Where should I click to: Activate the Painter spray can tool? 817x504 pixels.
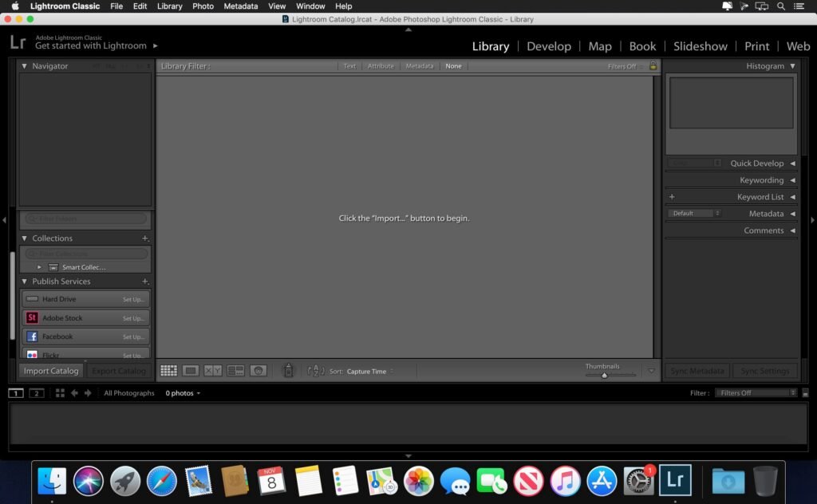point(288,370)
